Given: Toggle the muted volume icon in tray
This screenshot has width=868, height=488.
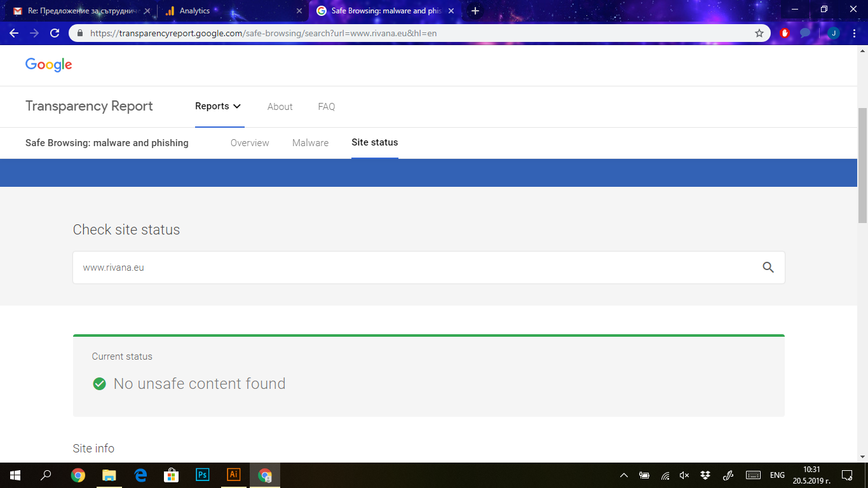Looking at the screenshot, I should coord(684,475).
